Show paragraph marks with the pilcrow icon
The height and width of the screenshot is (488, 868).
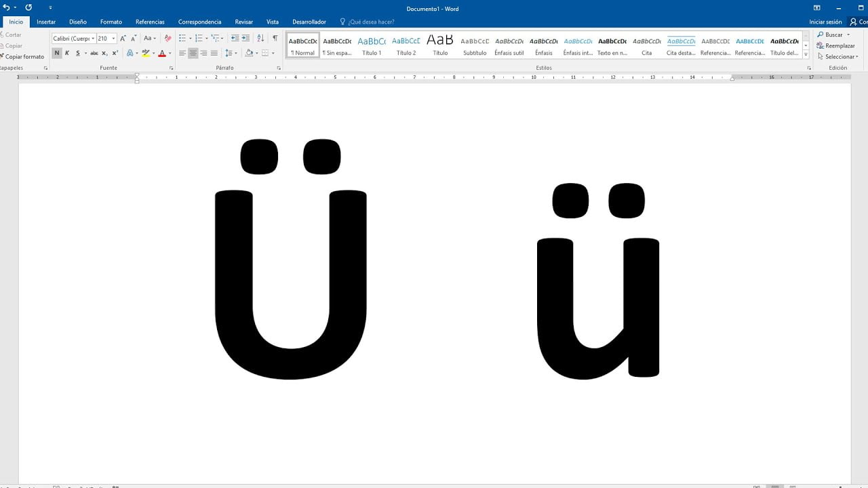pos(275,39)
